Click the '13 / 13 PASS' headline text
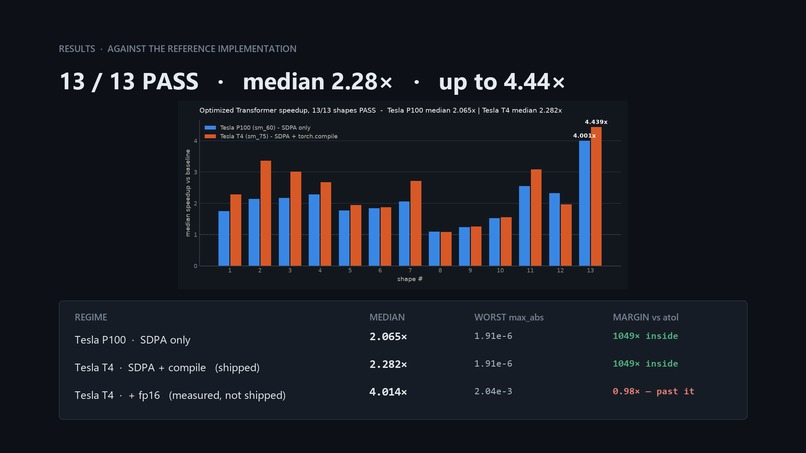The width and height of the screenshot is (806, 453). (129, 81)
